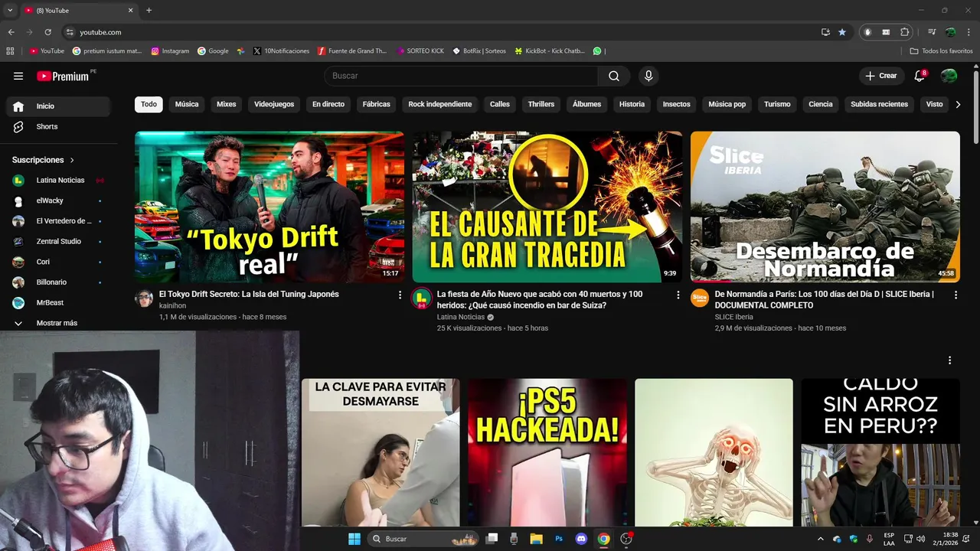
Task: Expand Suscripciones with its chevron
Action: (x=72, y=160)
